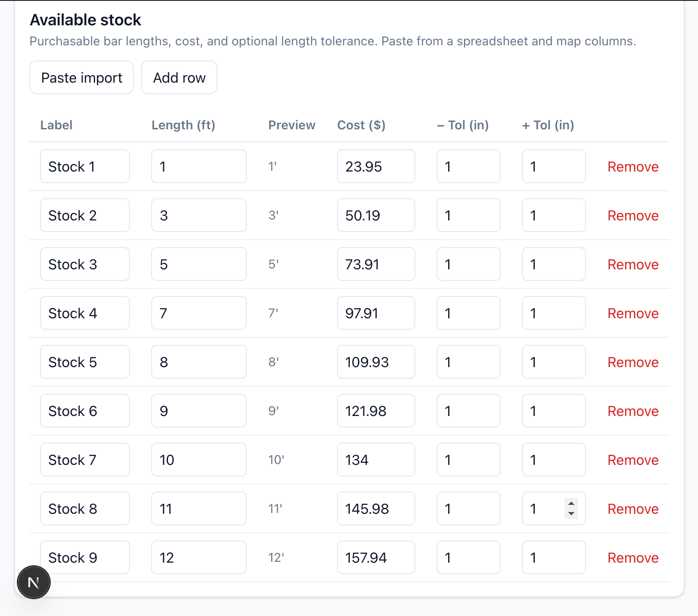This screenshot has height=616, width=698.
Task: Click the 10' preview value
Action: coord(276,460)
